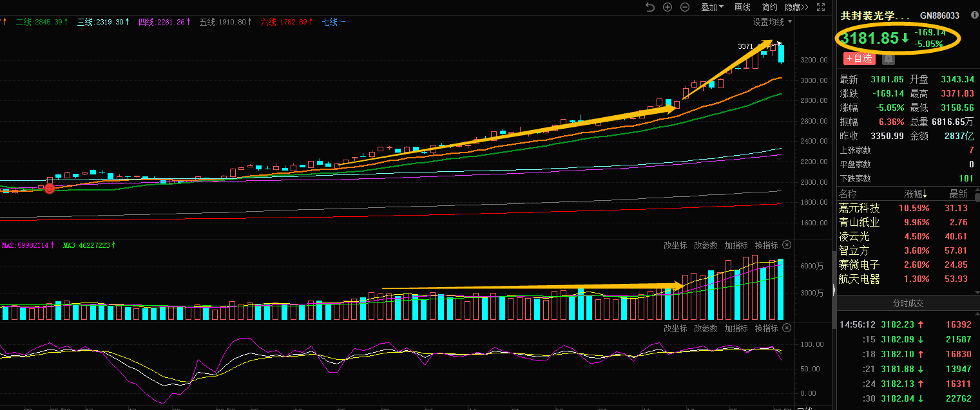Image resolution: width=980 pixels, height=410 pixels.
Task: Close the bottom oscillator indicator panel
Action: pos(787,328)
